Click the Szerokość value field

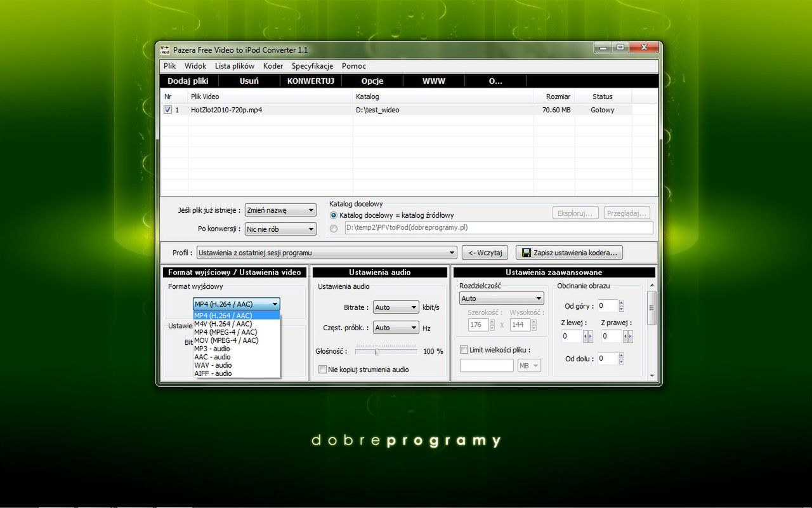[x=478, y=324]
